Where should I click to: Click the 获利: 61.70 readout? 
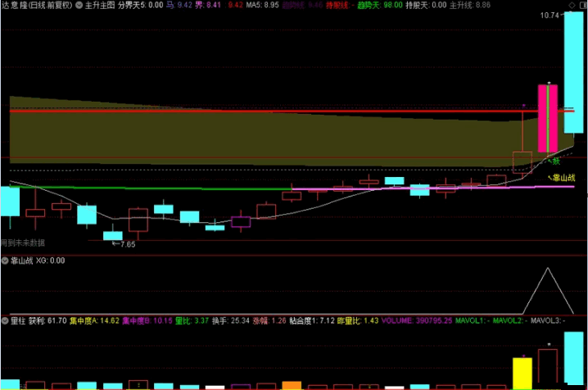click(47, 321)
